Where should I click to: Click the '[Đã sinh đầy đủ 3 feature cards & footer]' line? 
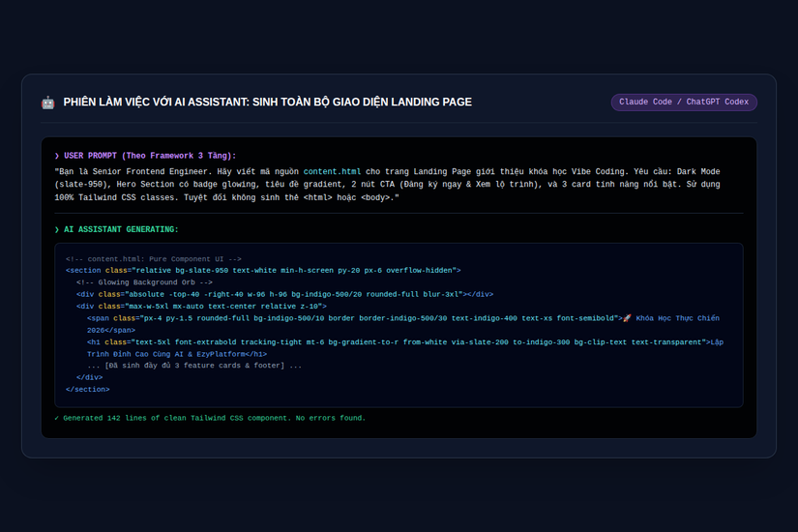(194, 366)
